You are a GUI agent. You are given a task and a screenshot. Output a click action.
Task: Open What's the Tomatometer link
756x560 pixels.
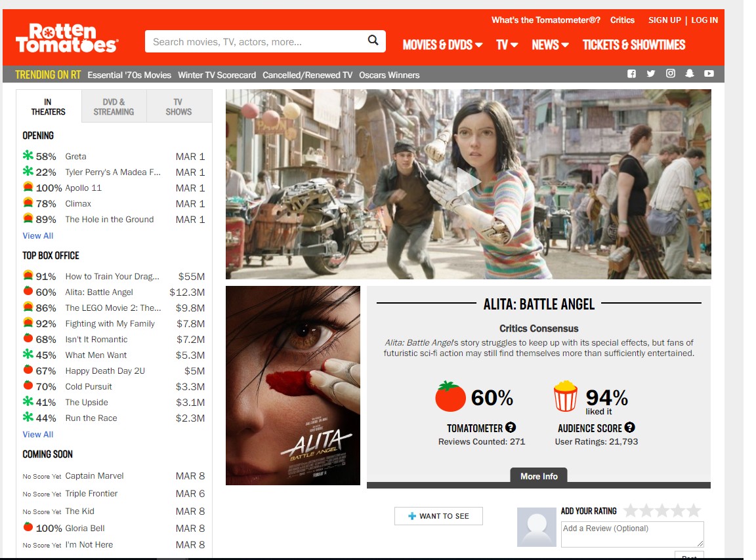pos(546,20)
